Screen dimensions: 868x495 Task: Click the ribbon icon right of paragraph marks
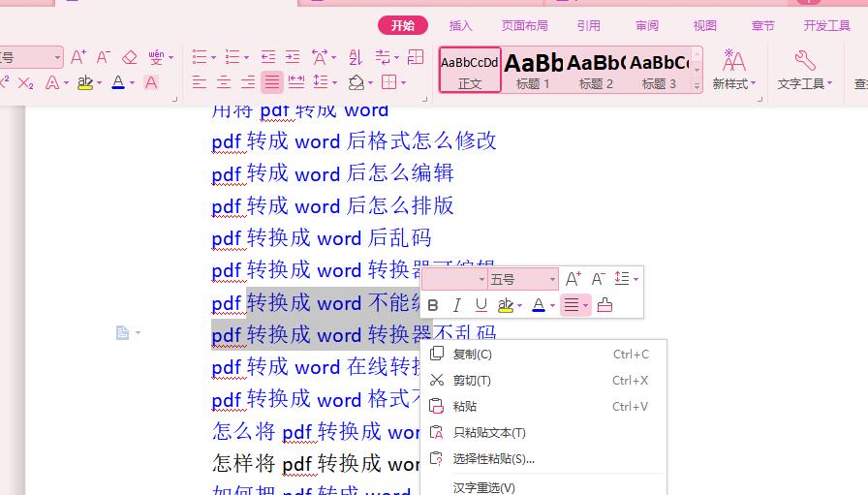pos(416,57)
